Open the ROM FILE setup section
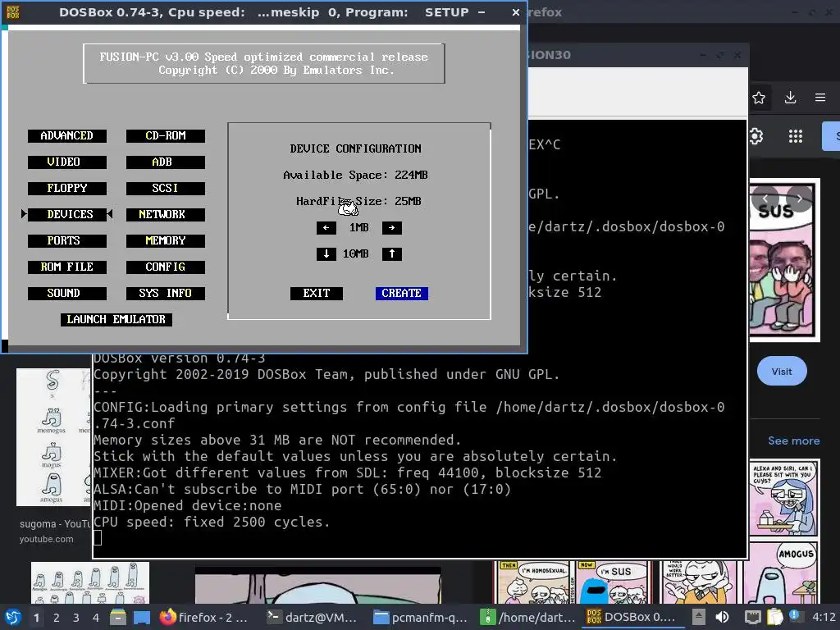Image resolution: width=840 pixels, height=630 pixels. (67, 267)
